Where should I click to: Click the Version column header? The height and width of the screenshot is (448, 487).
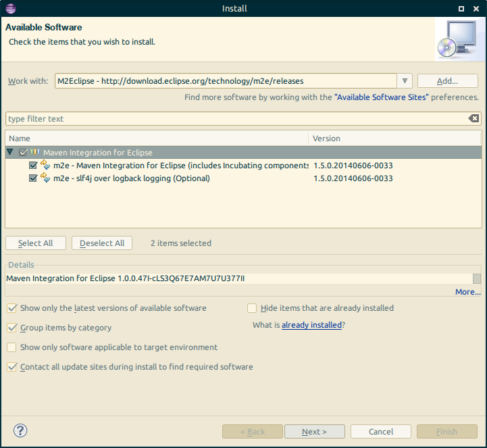394,139
